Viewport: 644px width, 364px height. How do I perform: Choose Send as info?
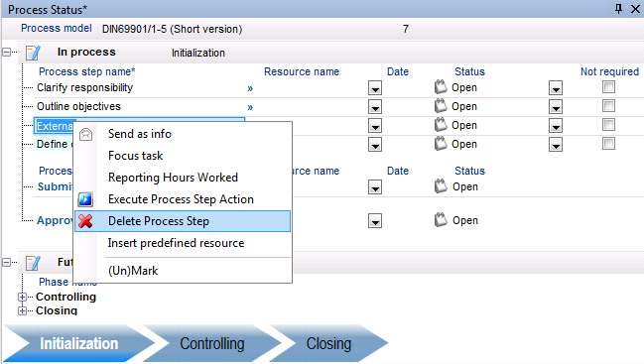pos(183,134)
